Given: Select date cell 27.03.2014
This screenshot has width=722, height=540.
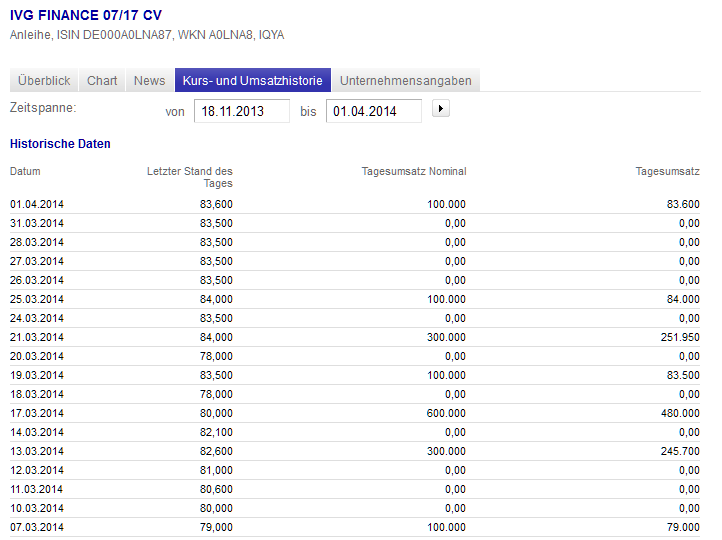Looking at the screenshot, I should (x=37, y=261).
